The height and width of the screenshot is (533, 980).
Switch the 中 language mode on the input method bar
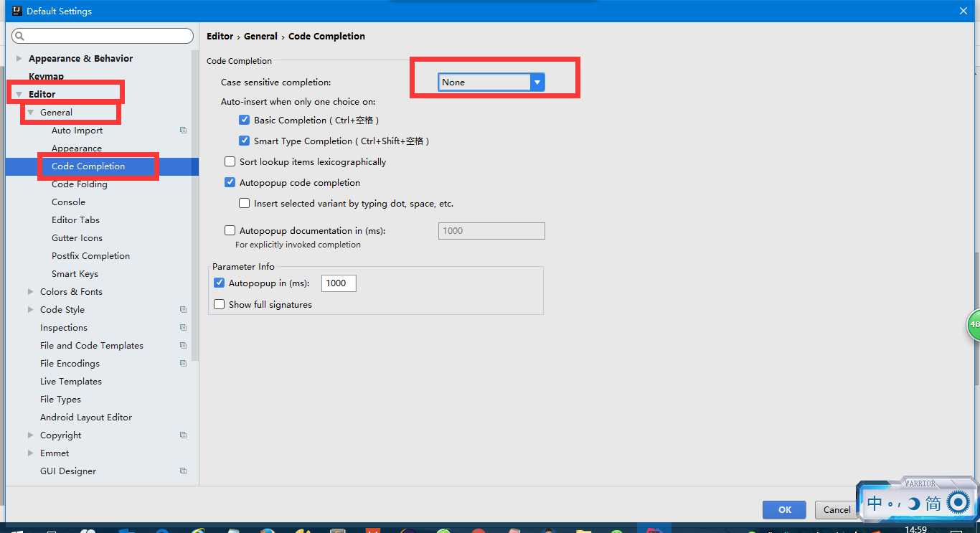(875, 503)
